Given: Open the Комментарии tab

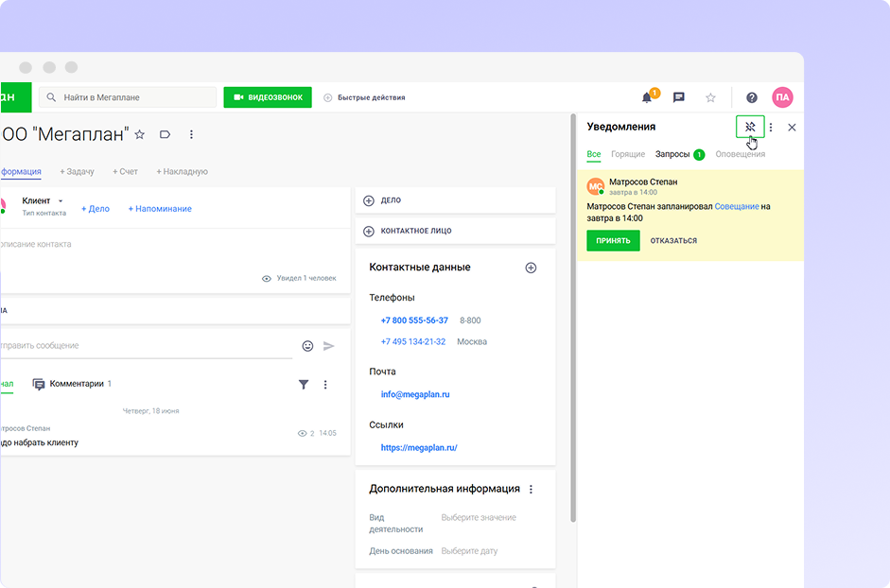Looking at the screenshot, I should pyautogui.click(x=72, y=384).
